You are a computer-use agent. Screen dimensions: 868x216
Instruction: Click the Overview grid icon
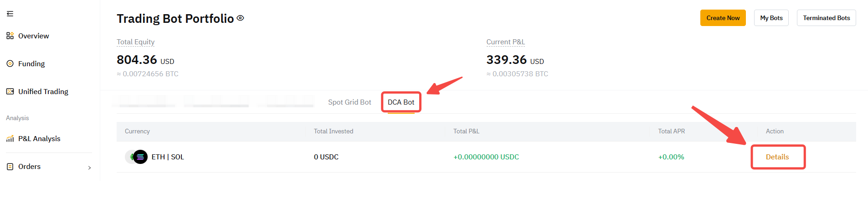tap(10, 36)
